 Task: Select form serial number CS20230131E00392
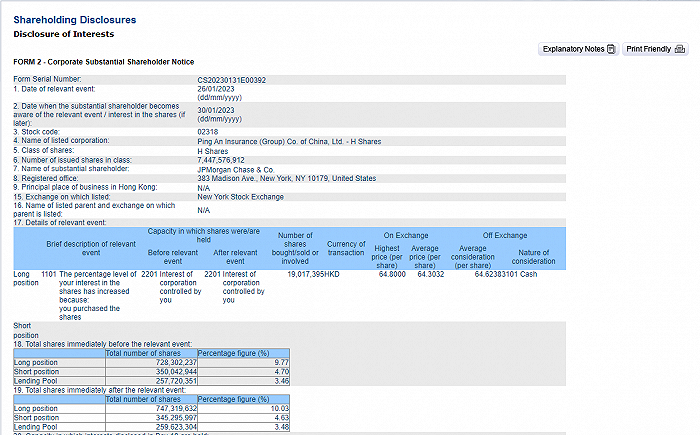point(232,80)
